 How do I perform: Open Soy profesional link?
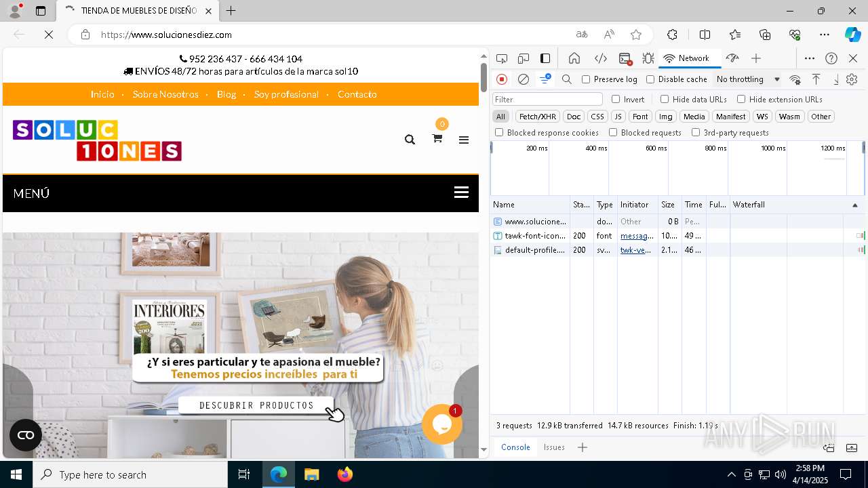click(286, 94)
